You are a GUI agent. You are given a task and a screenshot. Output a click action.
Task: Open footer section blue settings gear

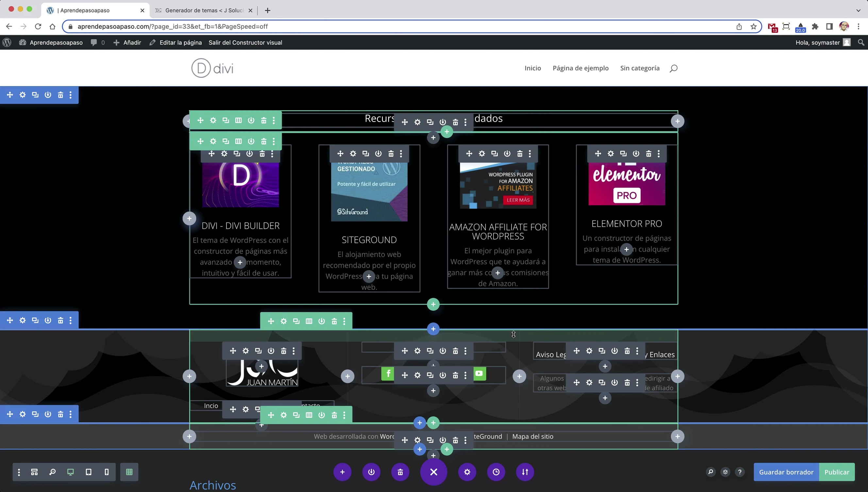click(23, 320)
